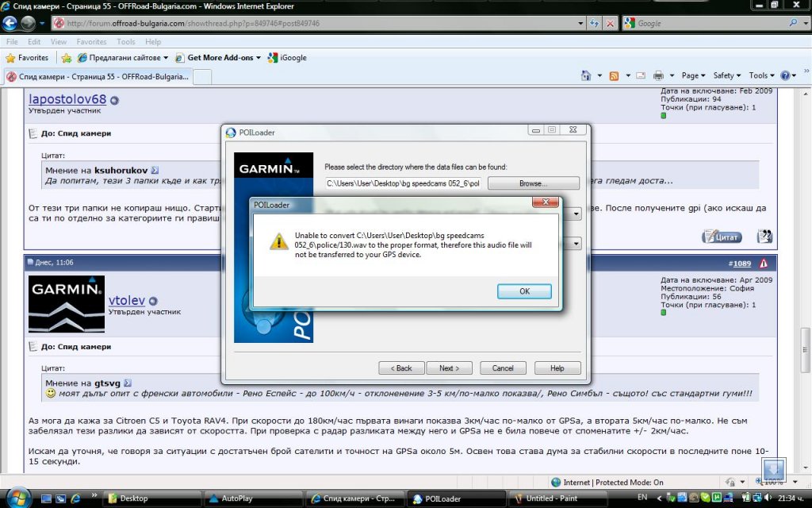The width and height of the screenshot is (812, 508).
Task: Minimize the POILoader window
Action: tap(536, 129)
